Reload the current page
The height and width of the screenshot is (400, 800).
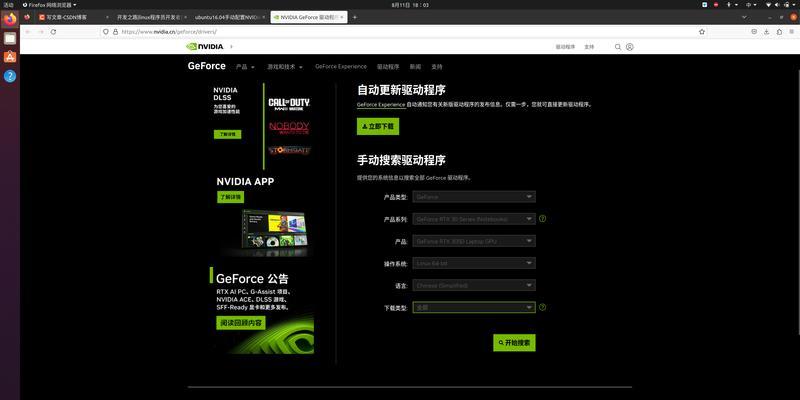(53, 32)
